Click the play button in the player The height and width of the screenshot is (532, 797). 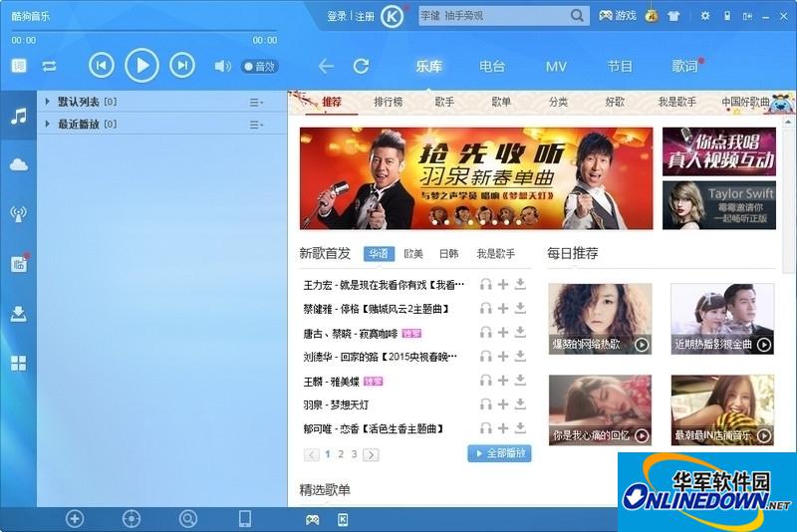pos(141,66)
